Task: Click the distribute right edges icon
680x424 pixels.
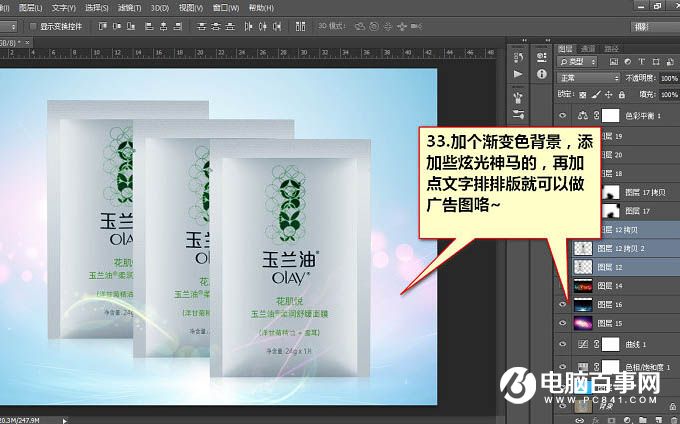Action: (x=277, y=26)
